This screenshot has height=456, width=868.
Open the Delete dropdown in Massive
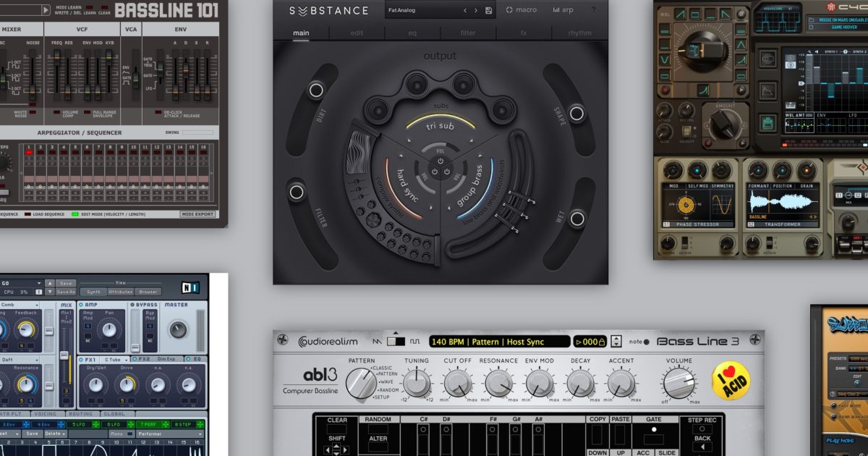click(x=54, y=434)
